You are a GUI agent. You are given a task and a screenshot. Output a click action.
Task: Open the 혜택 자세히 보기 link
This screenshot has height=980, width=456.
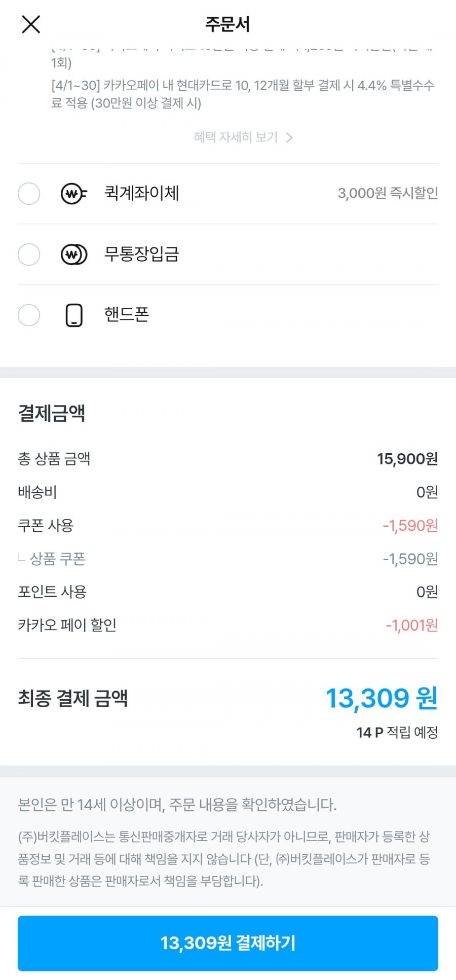pyautogui.click(x=236, y=137)
